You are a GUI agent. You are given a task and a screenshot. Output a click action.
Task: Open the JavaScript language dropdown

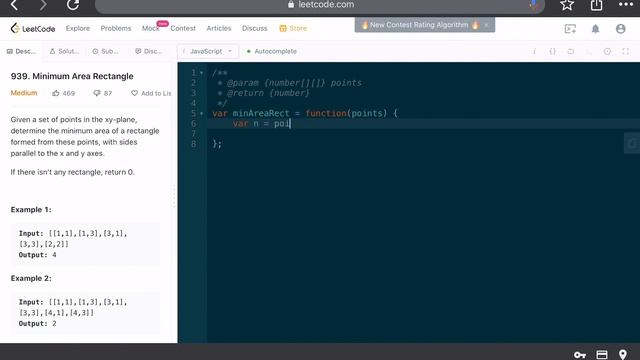(207, 51)
